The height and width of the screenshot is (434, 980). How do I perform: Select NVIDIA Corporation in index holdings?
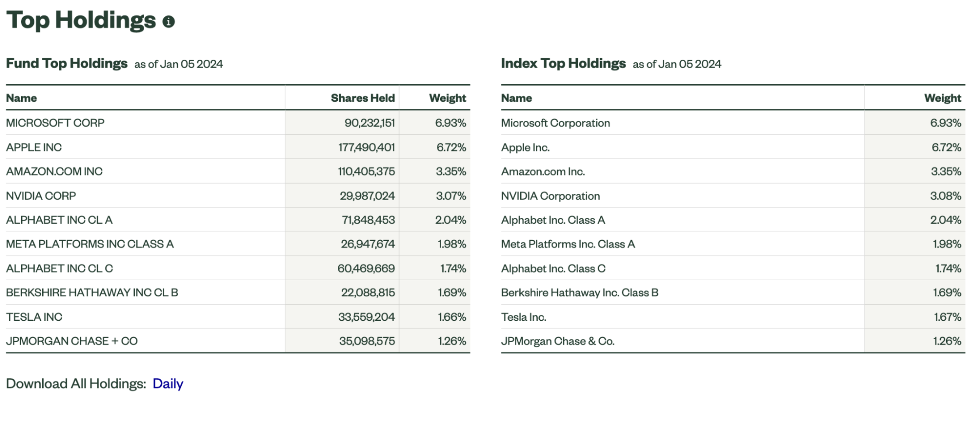click(550, 196)
